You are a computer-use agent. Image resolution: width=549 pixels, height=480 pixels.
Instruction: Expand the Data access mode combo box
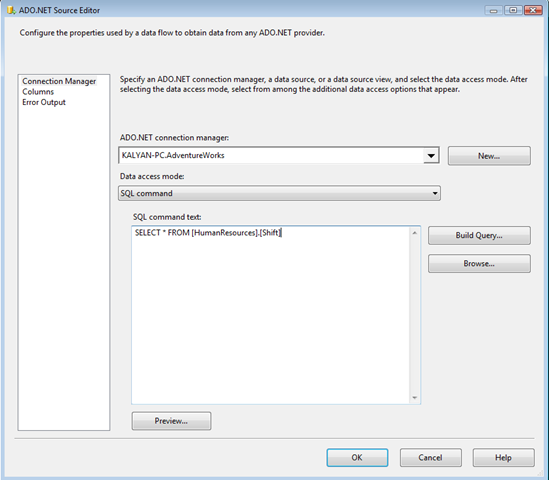click(279, 193)
